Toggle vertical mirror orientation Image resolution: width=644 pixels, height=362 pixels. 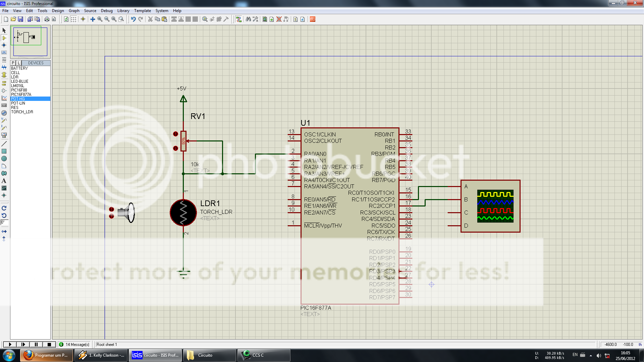(4, 239)
